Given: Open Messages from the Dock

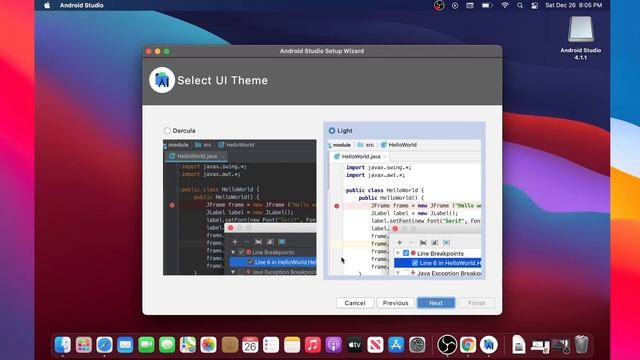Looking at the screenshot, I should (167, 345).
